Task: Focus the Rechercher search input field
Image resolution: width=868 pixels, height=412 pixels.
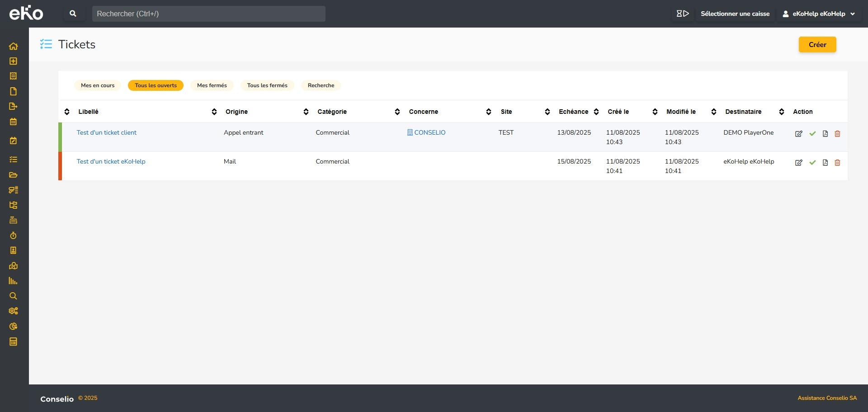Action: (208, 14)
